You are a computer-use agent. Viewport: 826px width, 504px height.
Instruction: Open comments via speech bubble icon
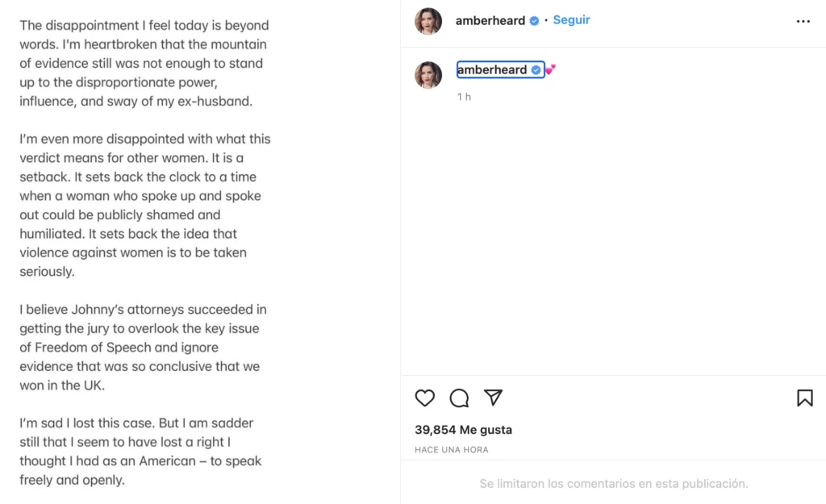[459, 398]
